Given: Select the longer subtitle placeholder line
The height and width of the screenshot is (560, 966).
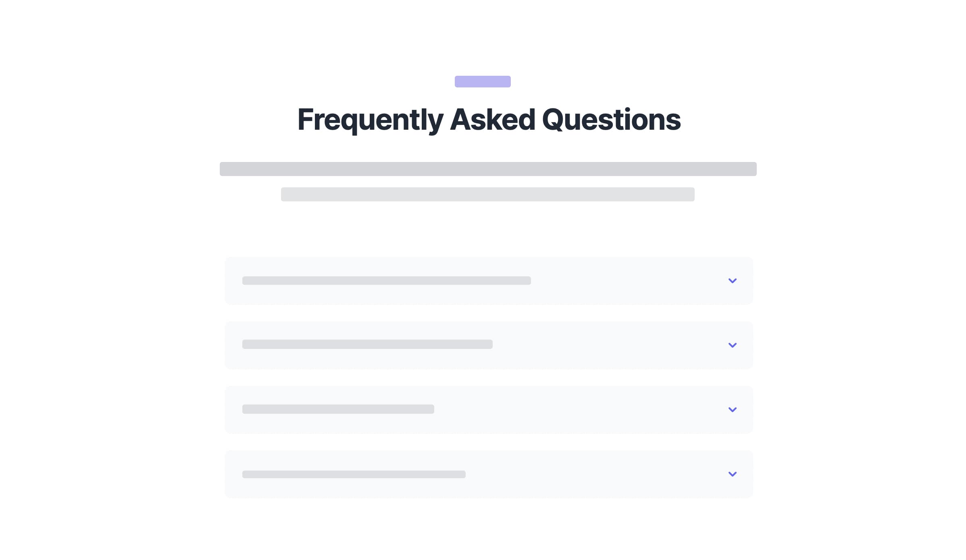Looking at the screenshot, I should [x=488, y=169].
